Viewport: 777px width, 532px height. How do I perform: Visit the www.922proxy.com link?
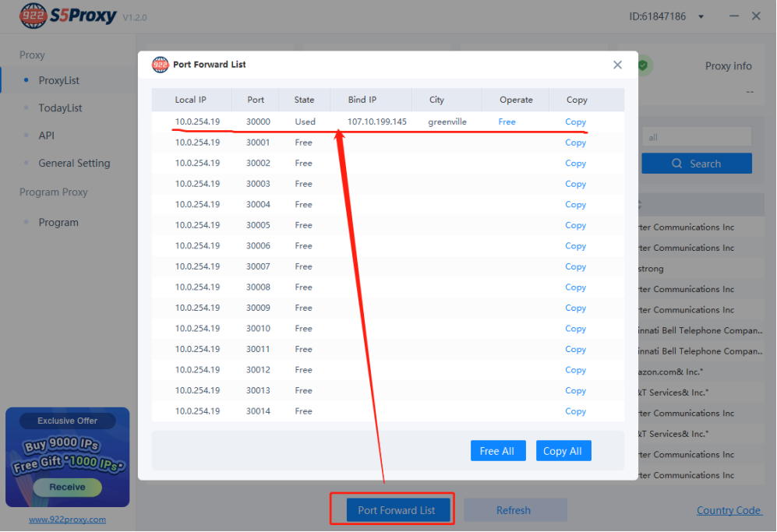click(x=67, y=520)
